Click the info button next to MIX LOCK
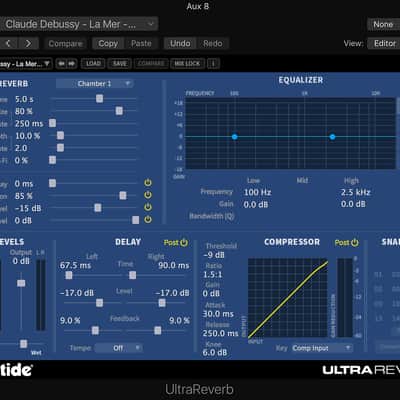This screenshot has height=400, width=400. 213,63
